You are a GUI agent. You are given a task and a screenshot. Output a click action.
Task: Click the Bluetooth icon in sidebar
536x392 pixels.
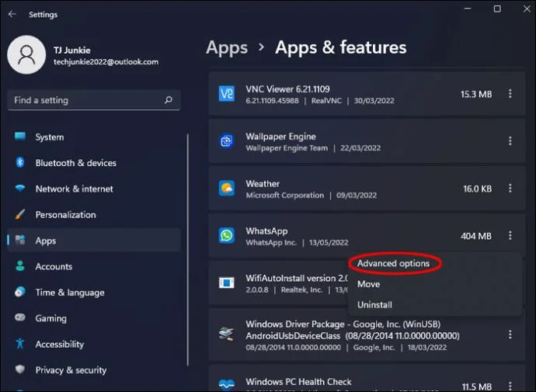20,162
